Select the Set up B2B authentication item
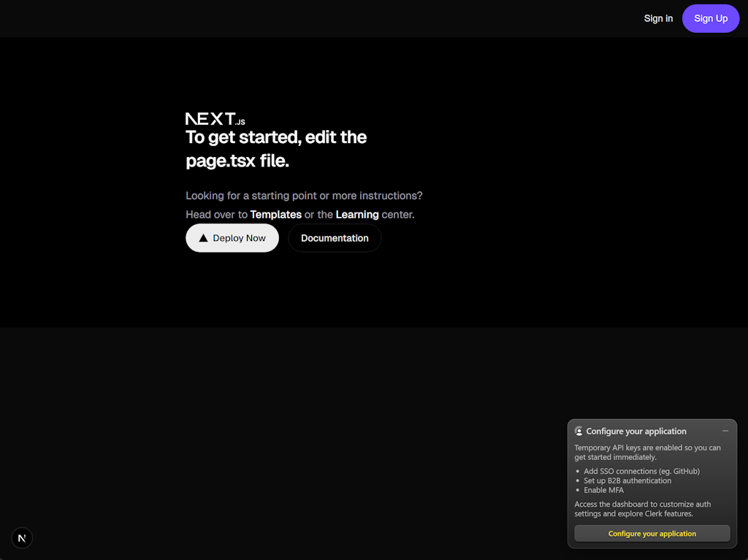This screenshot has width=748, height=560. click(627, 480)
